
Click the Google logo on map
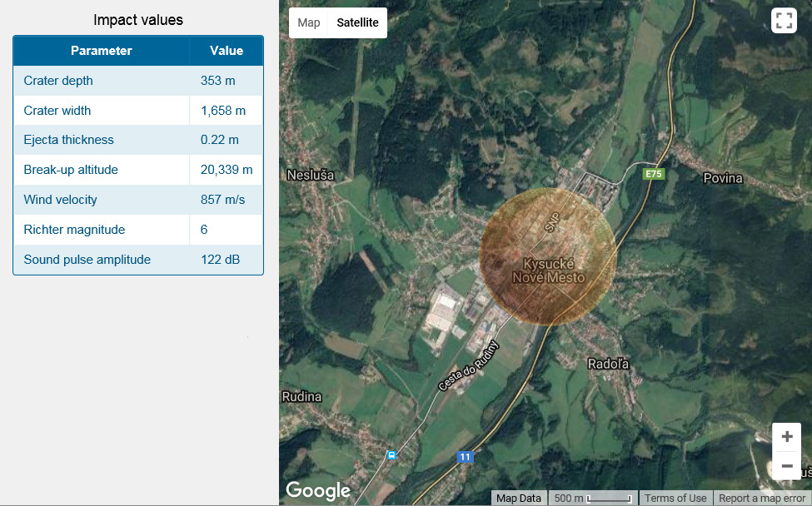tap(318, 490)
